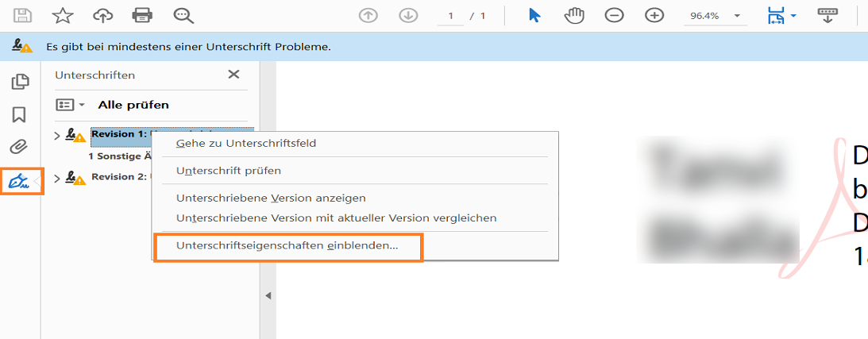Bookmark the document with the star icon

pyautogui.click(x=63, y=15)
